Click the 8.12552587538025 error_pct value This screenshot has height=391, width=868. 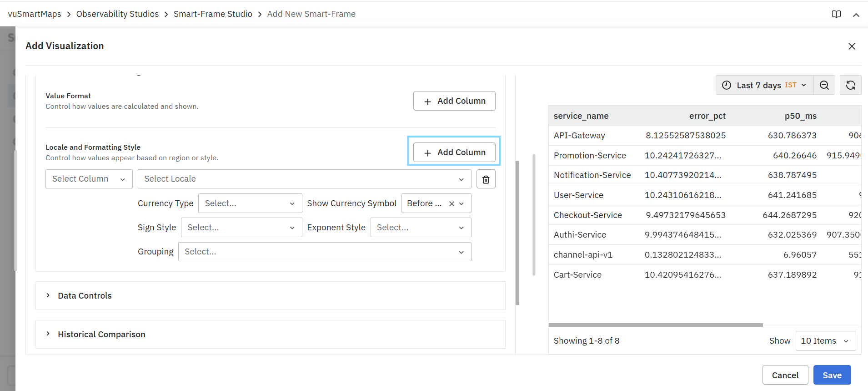point(686,136)
